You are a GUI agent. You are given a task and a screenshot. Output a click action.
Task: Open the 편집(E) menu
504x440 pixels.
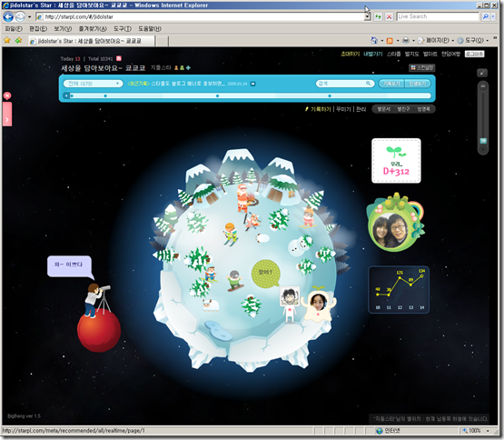pos(38,29)
